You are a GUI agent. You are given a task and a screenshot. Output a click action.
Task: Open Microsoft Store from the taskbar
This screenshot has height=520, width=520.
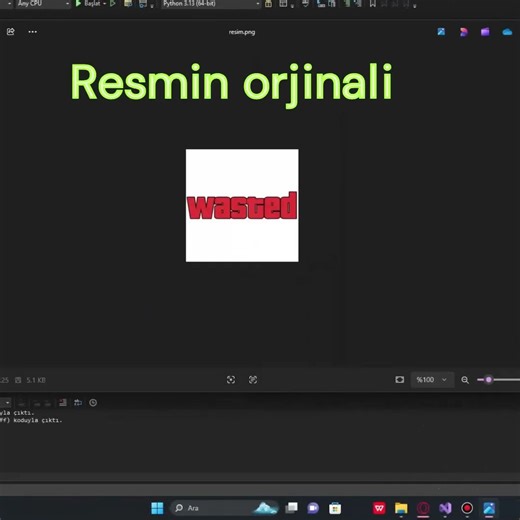335,508
